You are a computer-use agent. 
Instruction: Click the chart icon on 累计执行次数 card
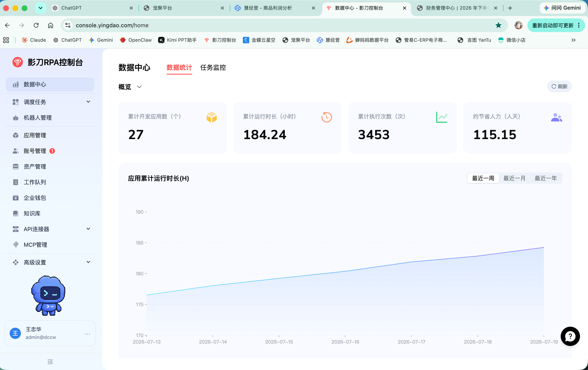442,117
